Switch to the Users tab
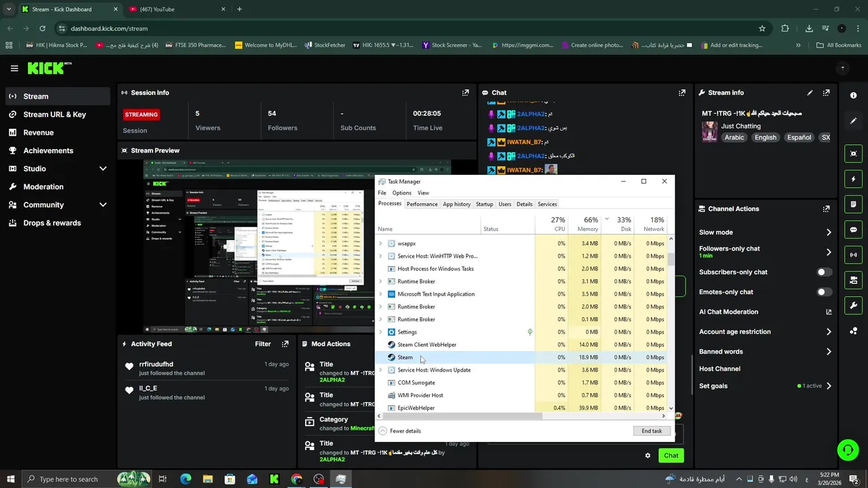Image resolution: width=868 pixels, height=488 pixels. point(505,204)
